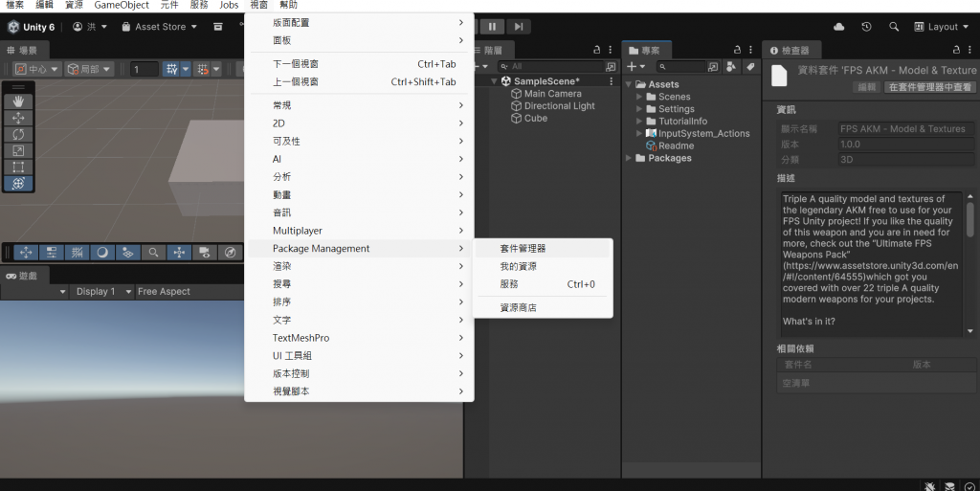The width and height of the screenshot is (980, 491).
Task: Switch to the 專案 tab
Action: pyautogui.click(x=646, y=50)
